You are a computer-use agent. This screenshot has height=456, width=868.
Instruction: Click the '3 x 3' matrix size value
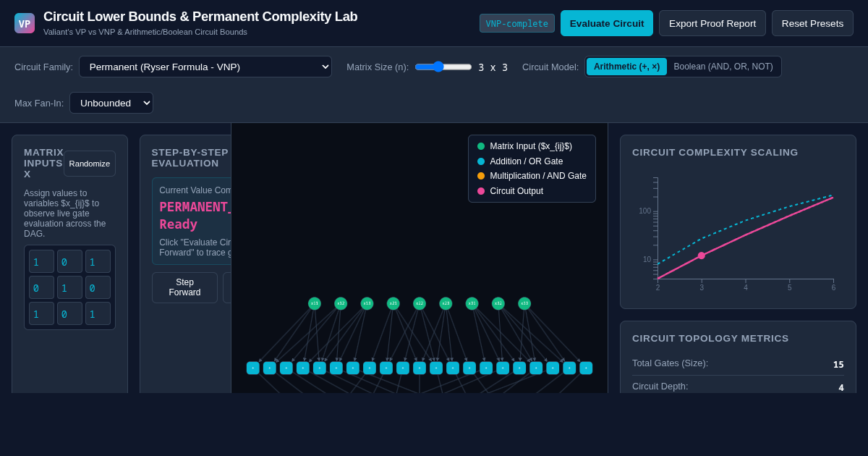pos(493,67)
